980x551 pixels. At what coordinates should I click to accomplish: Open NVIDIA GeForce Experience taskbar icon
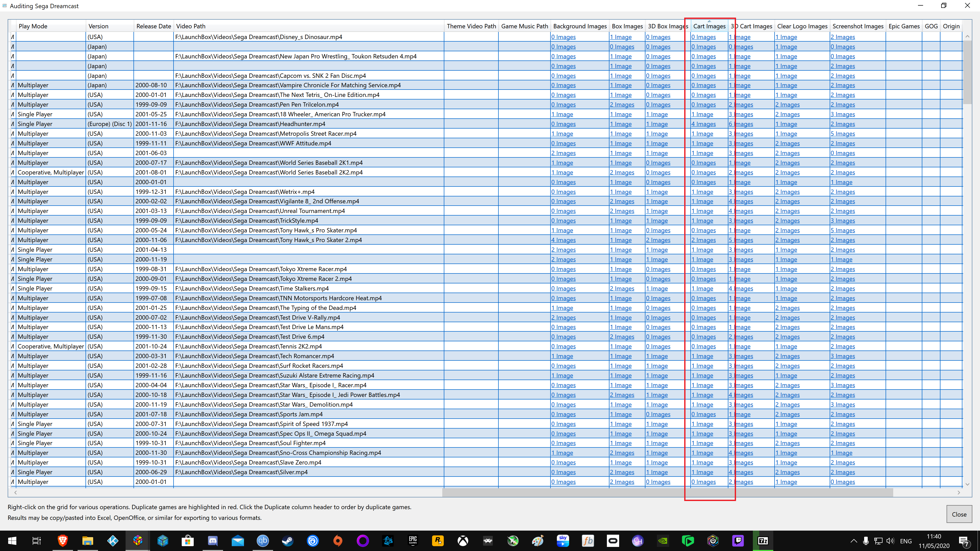tap(663, 541)
